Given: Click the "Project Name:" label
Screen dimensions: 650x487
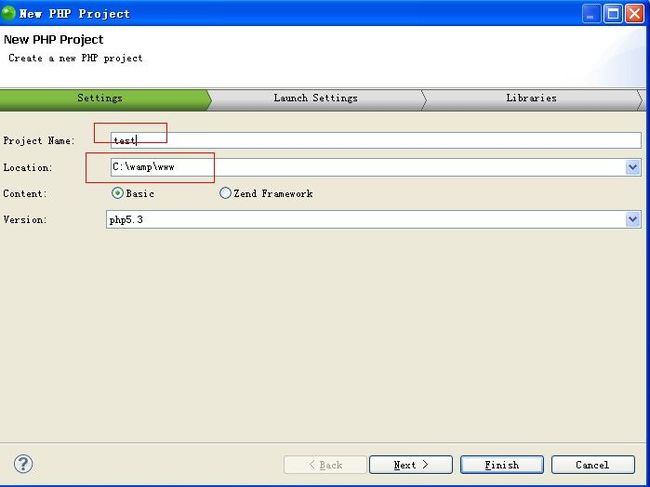Looking at the screenshot, I should (39, 141).
